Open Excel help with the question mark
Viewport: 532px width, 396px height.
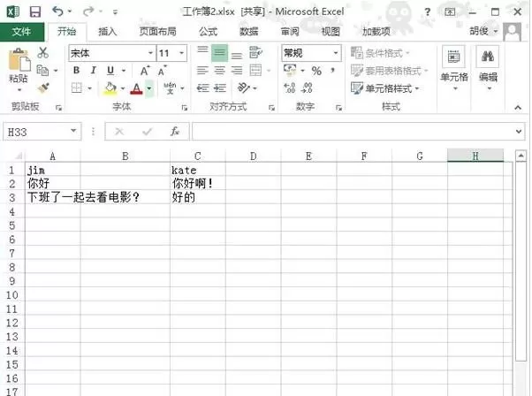pos(427,12)
